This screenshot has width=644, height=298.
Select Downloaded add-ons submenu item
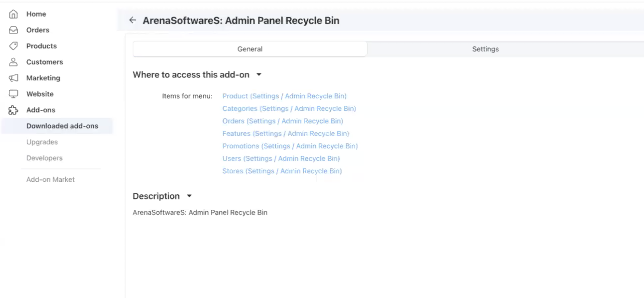57,126
